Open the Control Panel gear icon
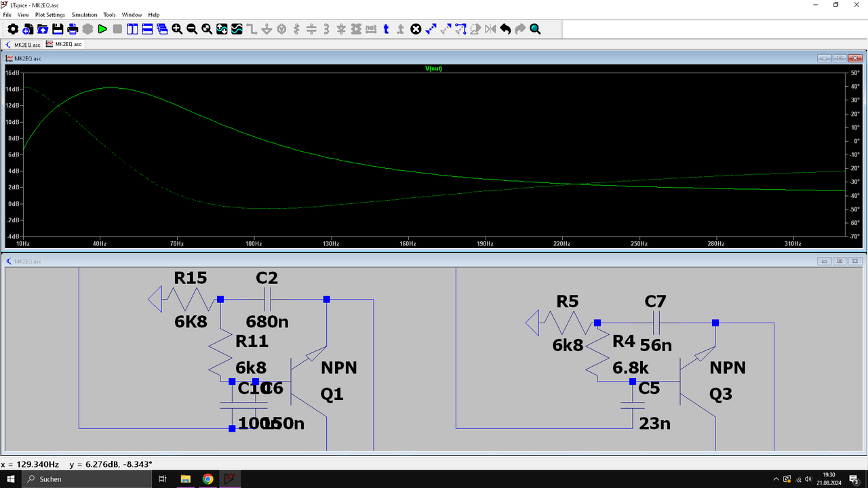This screenshot has height=488, width=868. [13, 29]
